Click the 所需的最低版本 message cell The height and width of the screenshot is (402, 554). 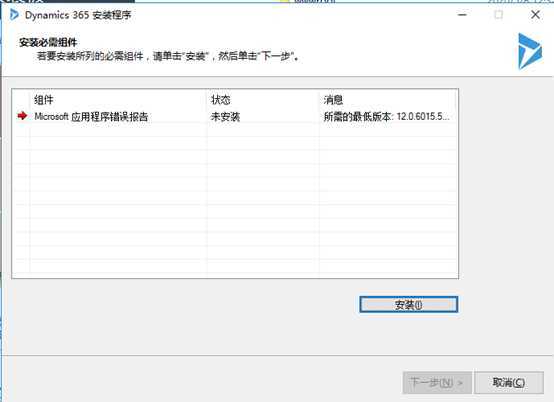[x=387, y=117]
